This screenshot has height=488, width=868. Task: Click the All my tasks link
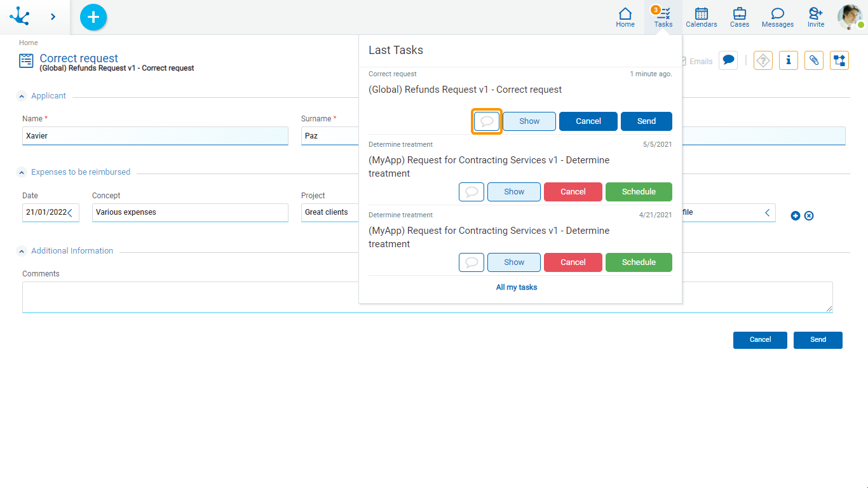[516, 287]
